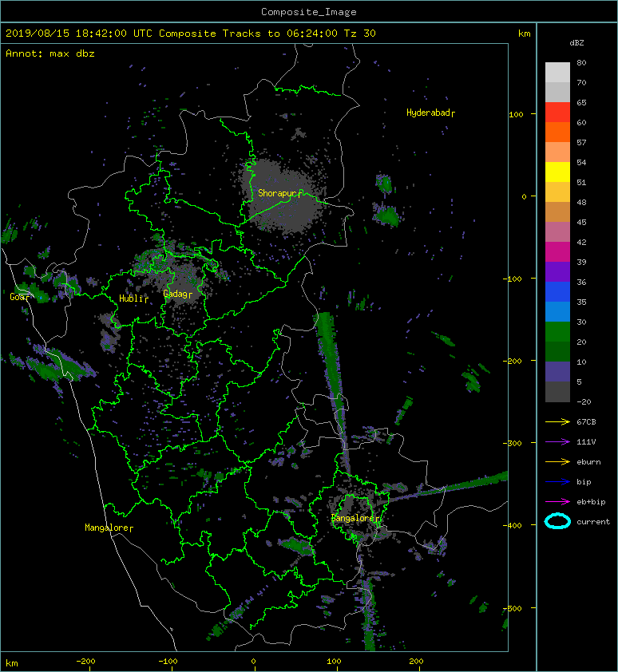The width and height of the screenshot is (618, 672).
Task: Select the dark gray 5 dBZ swatch
Action: pyautogui.click(x=557, y=391)
